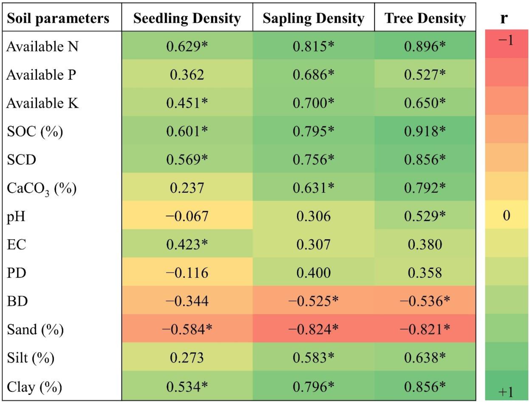Click the Available N row label
Image resolution: width=532 pixels, height=403 pixels.
pos(43,46)
